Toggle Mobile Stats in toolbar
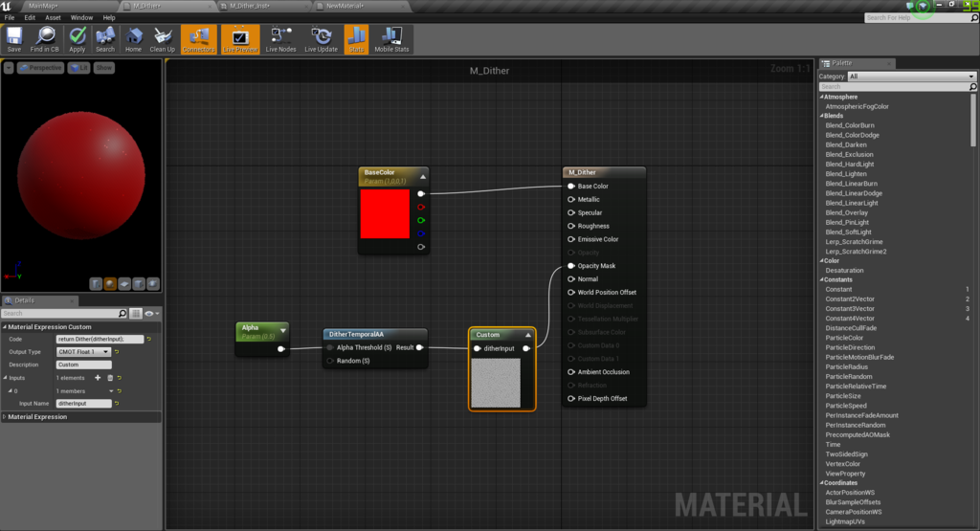 pos(391,39)
